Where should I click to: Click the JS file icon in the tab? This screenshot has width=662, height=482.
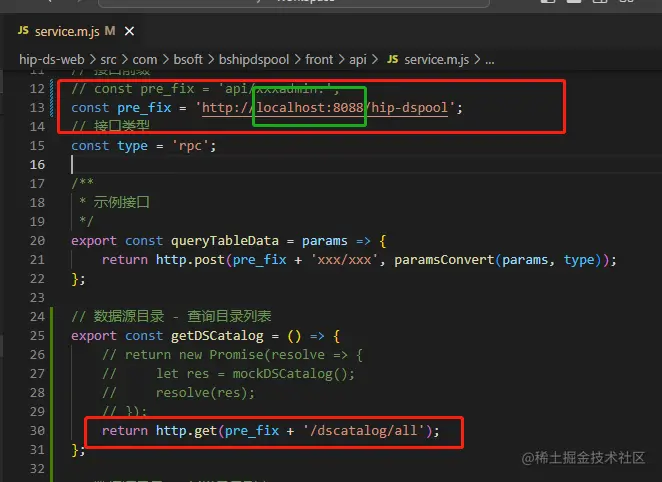(x=23, y=30)
